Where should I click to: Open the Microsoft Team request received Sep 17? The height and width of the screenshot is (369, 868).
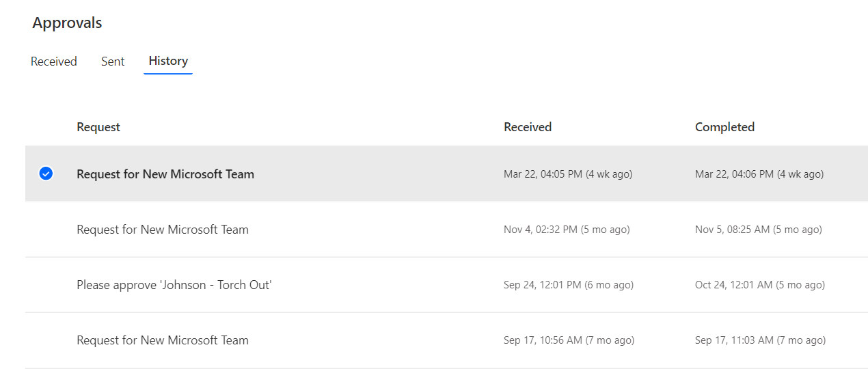pos(163,340)
